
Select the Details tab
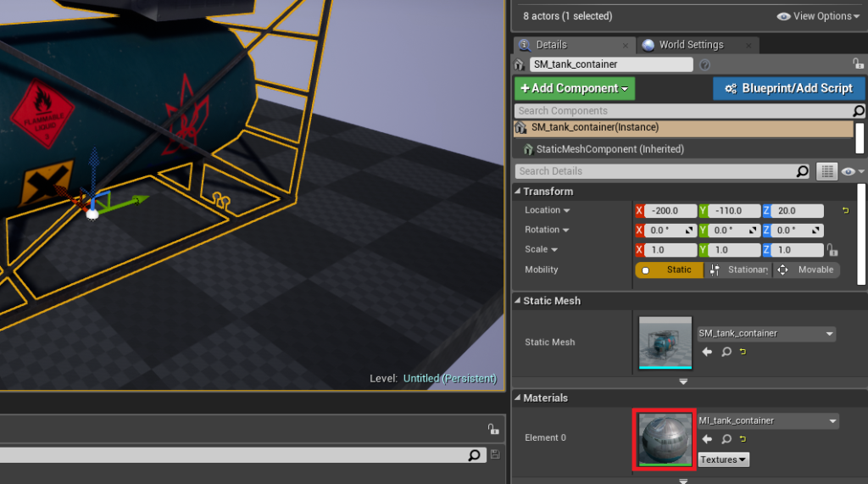pos(551,45)
